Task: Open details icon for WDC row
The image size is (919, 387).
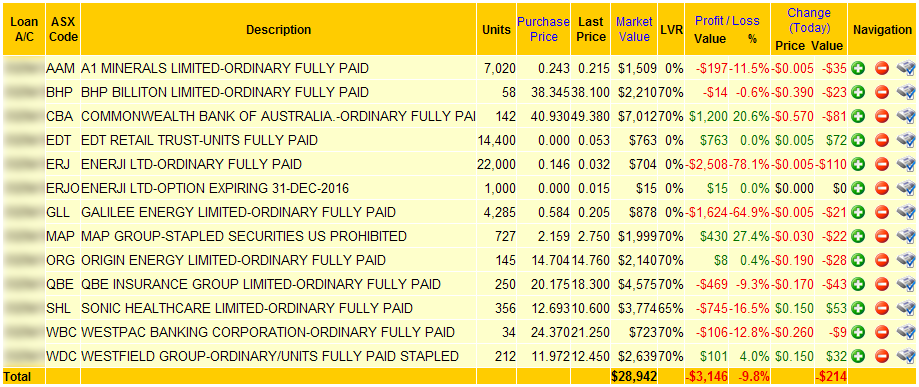Action: pyautogui.click(x=906, y=357)
